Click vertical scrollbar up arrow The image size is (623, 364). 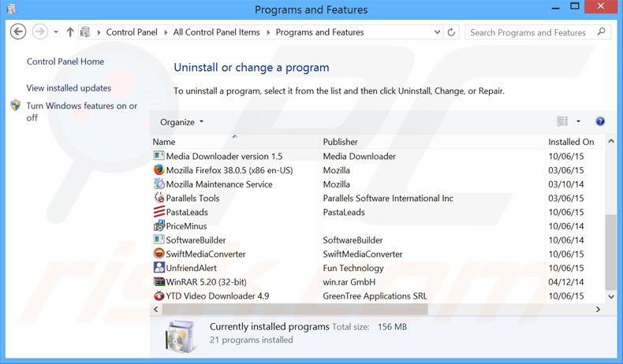[x=610, y=141]
